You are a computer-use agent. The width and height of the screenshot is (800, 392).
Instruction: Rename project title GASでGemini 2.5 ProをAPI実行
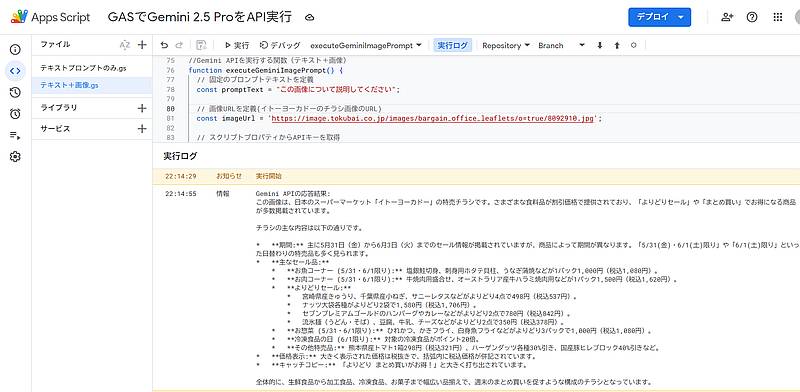click(199, 17)
